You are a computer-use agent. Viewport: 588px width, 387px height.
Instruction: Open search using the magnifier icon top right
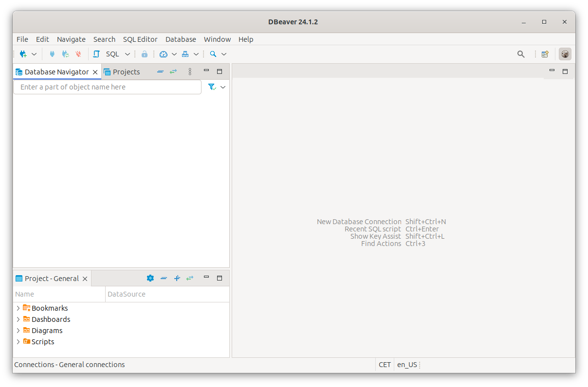[521, 54]
